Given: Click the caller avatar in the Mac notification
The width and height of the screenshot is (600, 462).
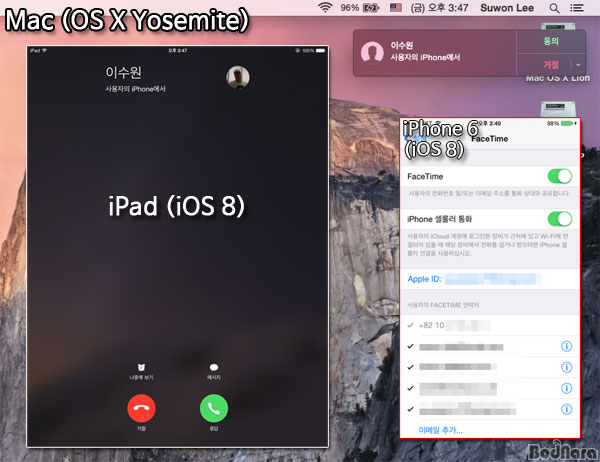Looking at the screenshot, I should [372, 52].
